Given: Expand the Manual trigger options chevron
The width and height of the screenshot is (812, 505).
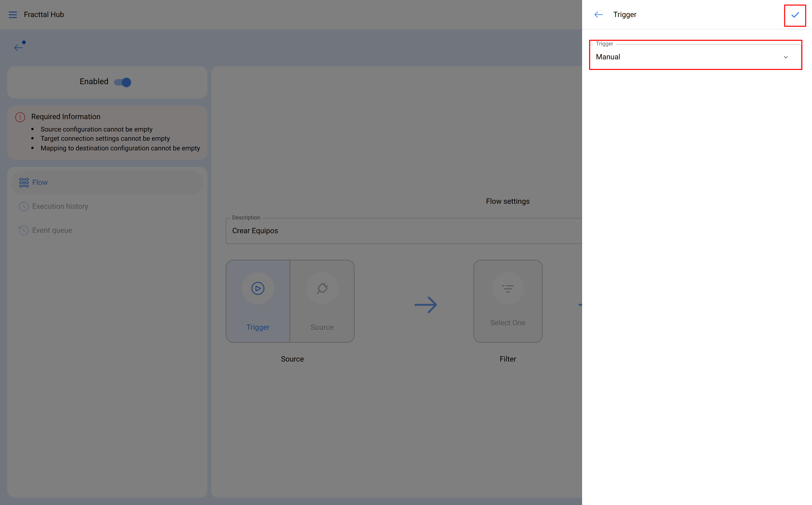Looking at the screenshot, I should point(786,57).
